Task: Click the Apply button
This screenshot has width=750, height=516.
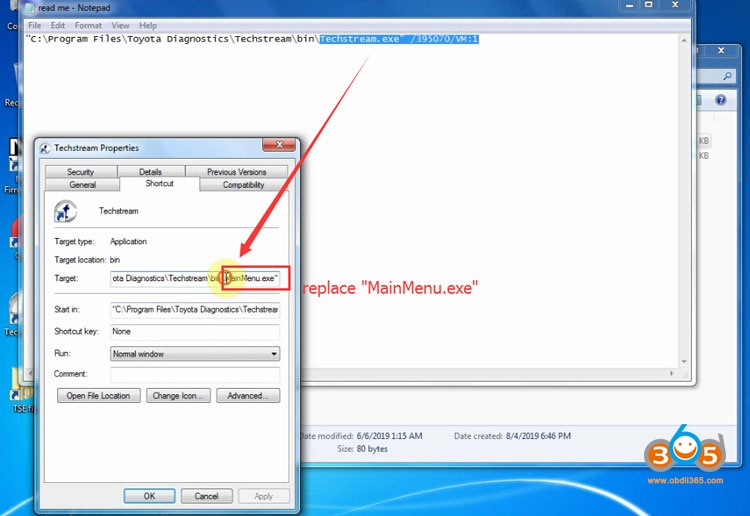Action: [x=264, y=496]
